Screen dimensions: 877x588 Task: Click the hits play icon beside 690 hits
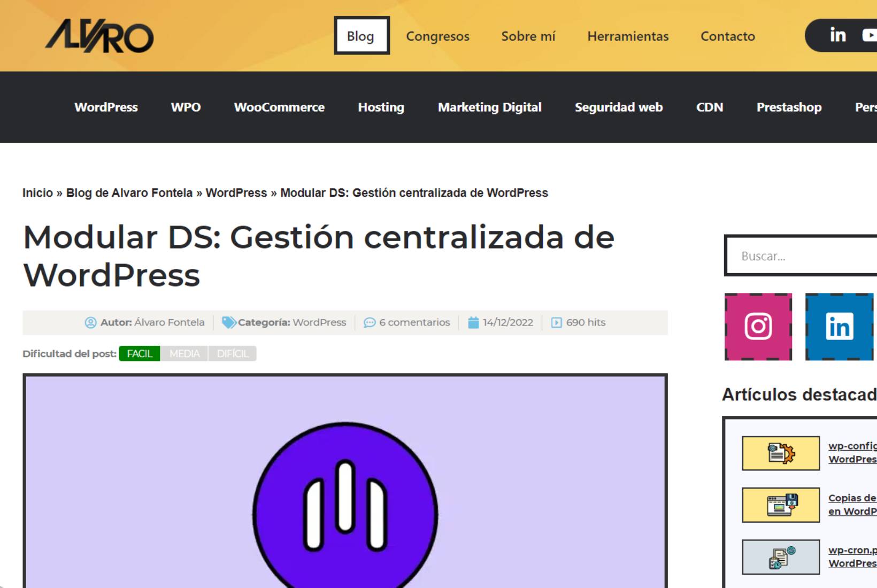(x=556, y=322)
